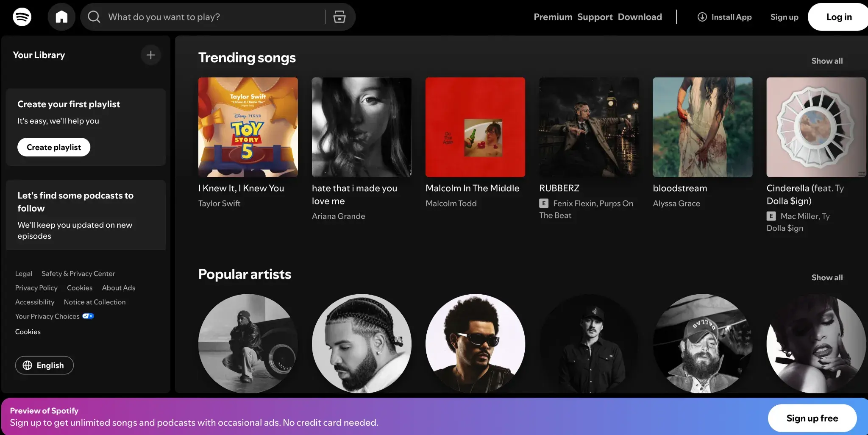Open the Accessibility link
The height and width of the screenshot is (435, 868).
click(x=35, y=302)
